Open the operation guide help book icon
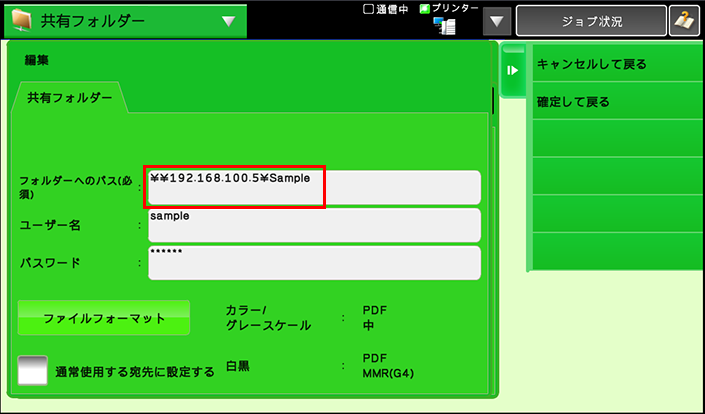The height and width of the screenshot is (414, 705). [684, 20]
